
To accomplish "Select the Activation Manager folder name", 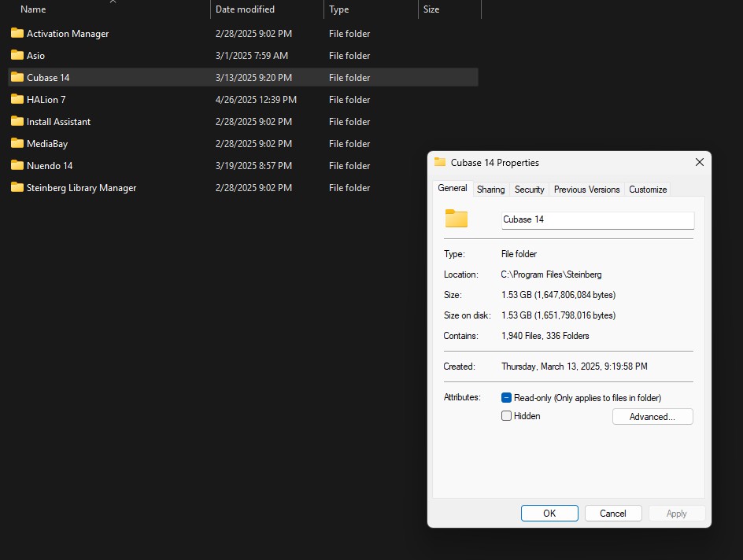I will [x=68, y=34].
